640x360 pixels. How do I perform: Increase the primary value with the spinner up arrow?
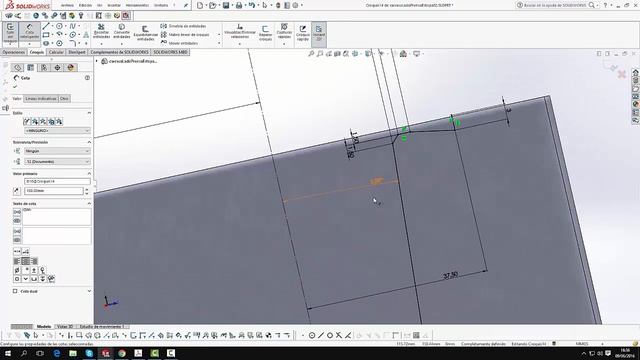(87, 189)
